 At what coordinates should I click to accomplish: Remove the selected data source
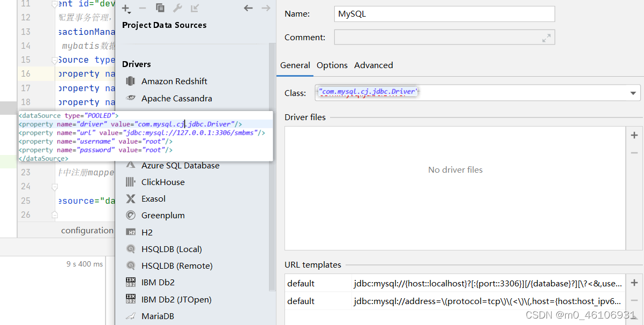point(141,9)
